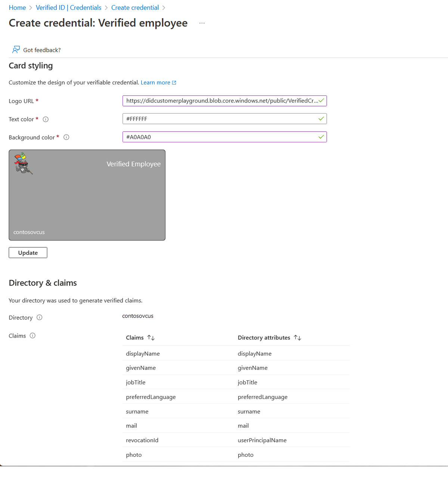The width and height of the screenshot is (448, 483).
Task: Click the contosovcus Directory value
Action: [x=138, y=316]
